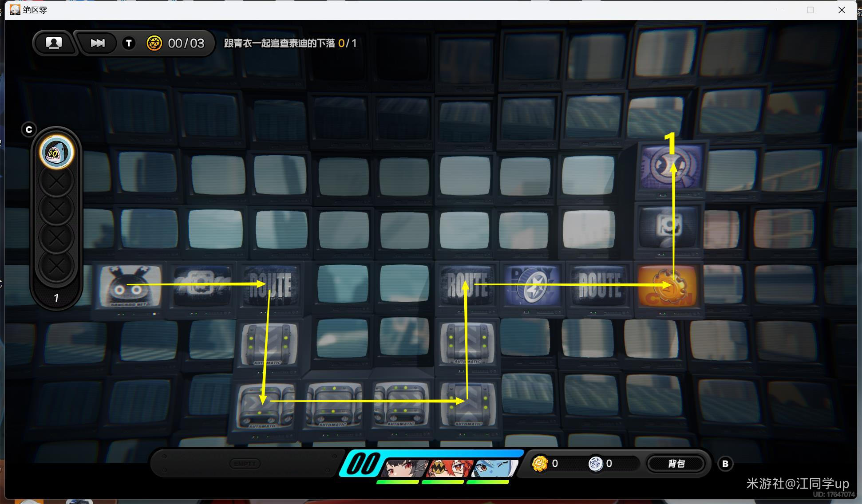Click the C key hint above plugin panel
This screenshot has width=862, height=504.
click(x=29, y=130)
